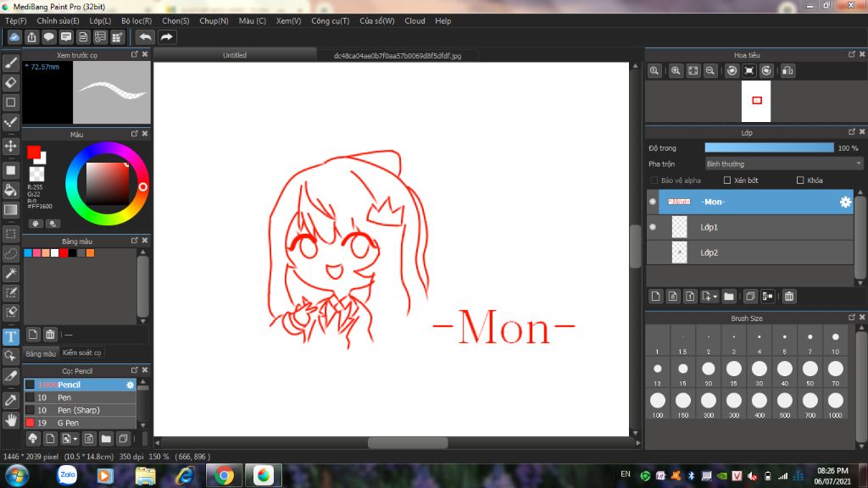Switch to the dc48ca04ae0b7f0aa57b0069d8f5dfdf.jpg tab
This screenshot has width=868, height=488.
[398, 55]
